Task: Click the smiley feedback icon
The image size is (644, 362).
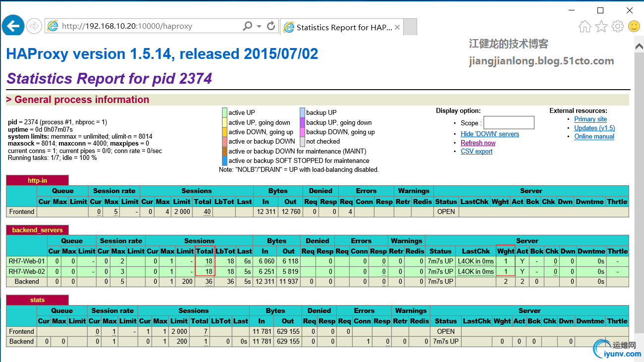Action: 634,27
